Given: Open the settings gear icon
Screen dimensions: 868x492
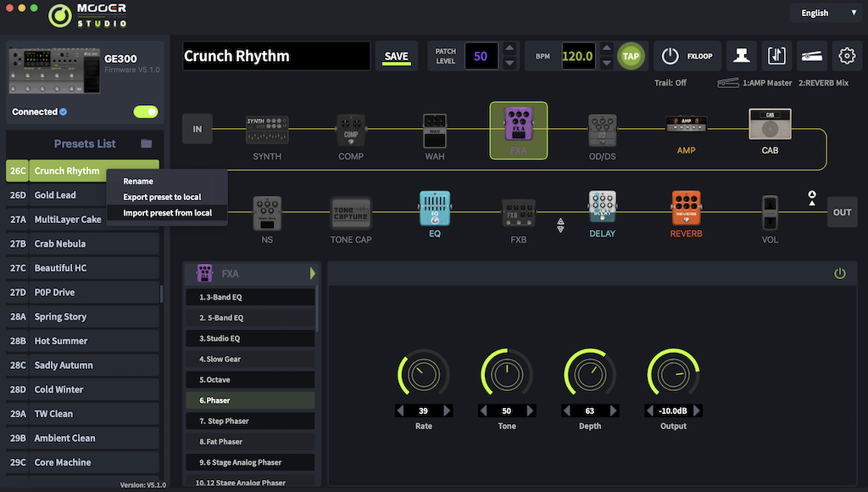Looking at the screenshot, I should tap(846, 56).
